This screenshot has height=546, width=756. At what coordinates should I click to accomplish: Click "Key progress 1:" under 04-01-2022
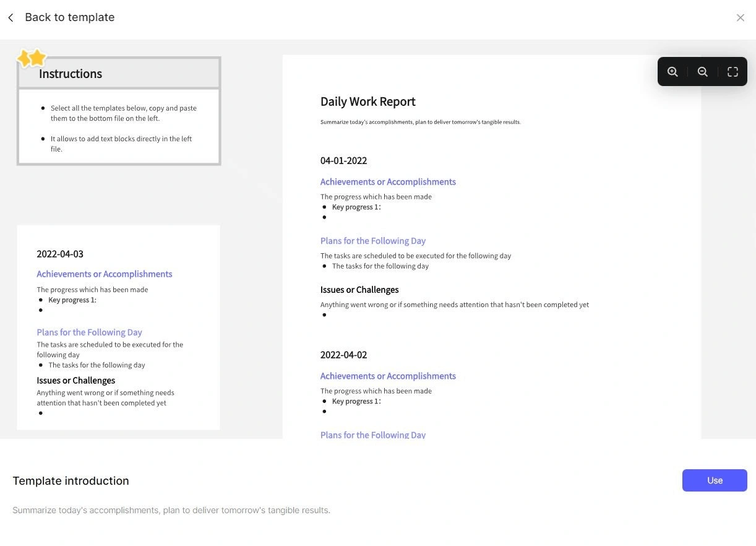click(356, 207)
